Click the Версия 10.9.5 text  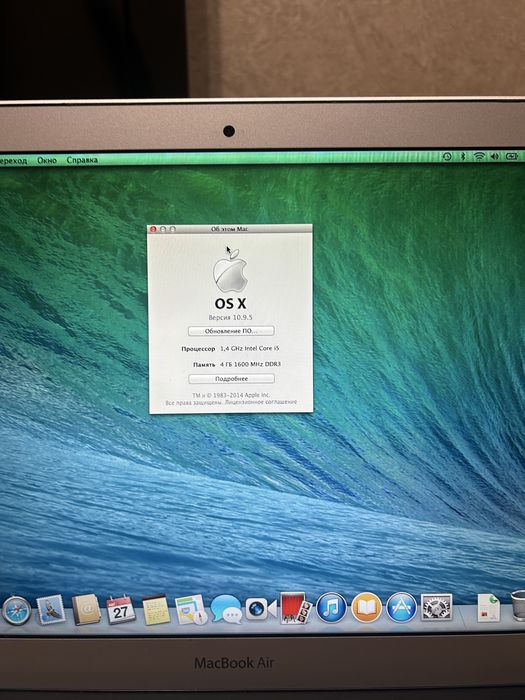230,317
